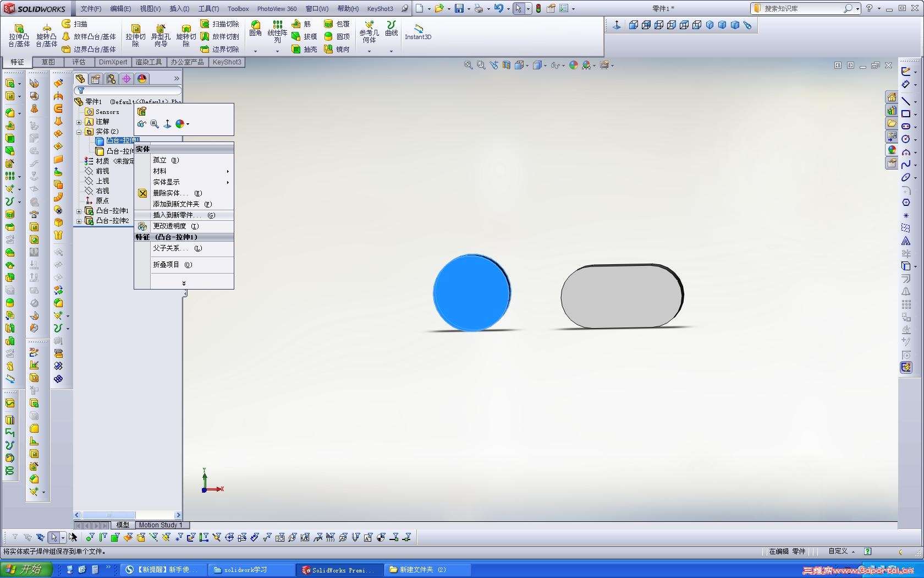Click the Edit Appearance color ball in the view toolbar
The image size is (924, 578).
(x=574, y=65)
